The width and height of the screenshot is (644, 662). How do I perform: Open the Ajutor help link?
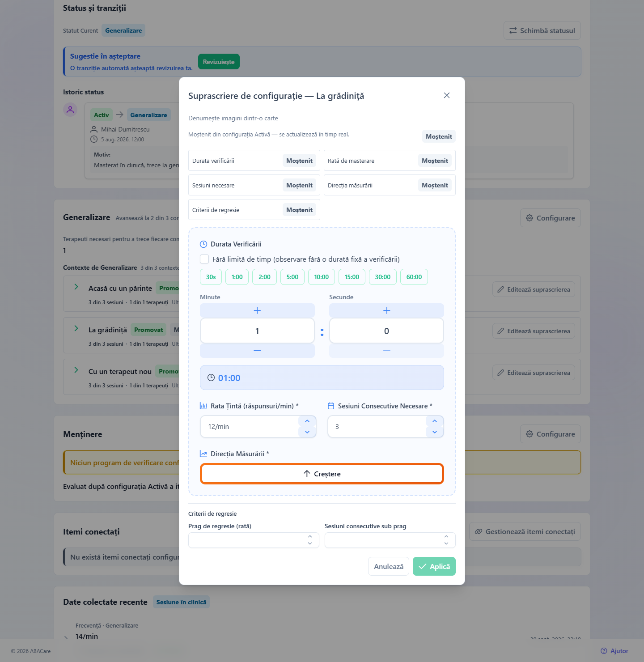614,651
